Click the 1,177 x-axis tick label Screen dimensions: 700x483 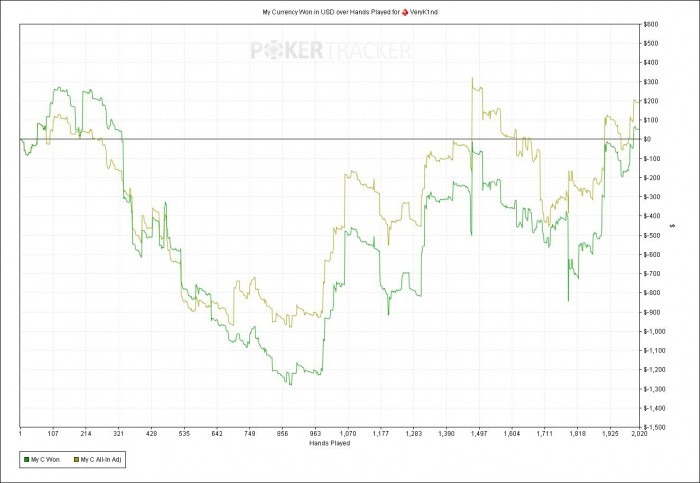click(381, 433)
